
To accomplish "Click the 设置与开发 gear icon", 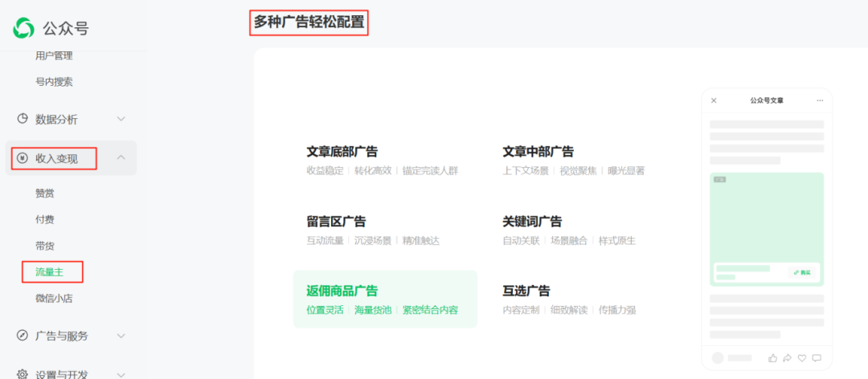I will (23, 374).
